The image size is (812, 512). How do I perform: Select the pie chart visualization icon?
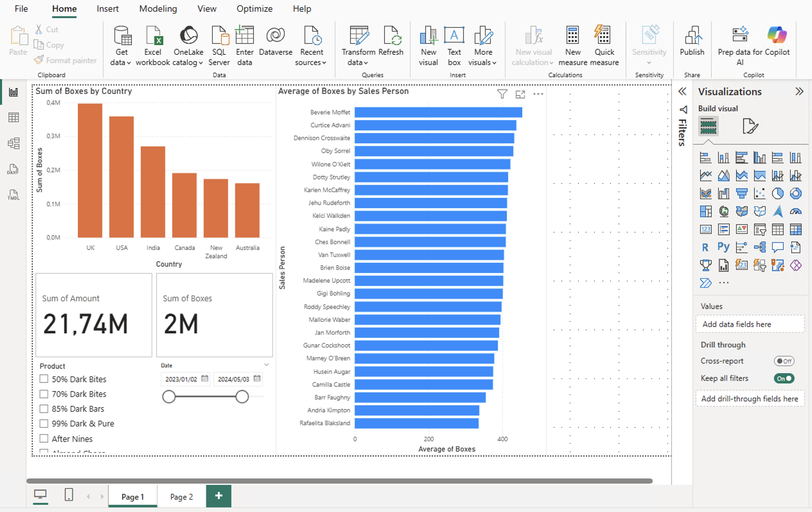(x=778, y=194)
